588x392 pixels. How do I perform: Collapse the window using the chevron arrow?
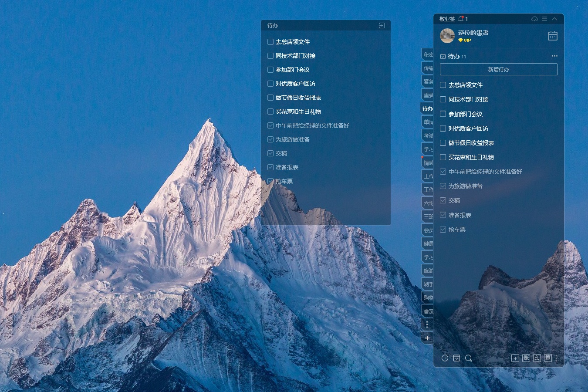point(554,19)
